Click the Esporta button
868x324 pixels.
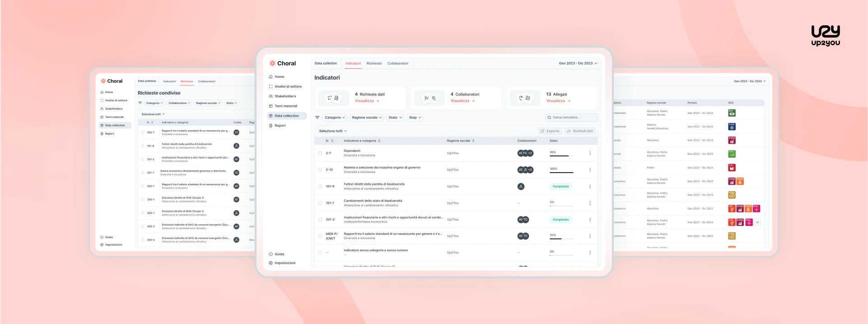[x=550, y=131]
